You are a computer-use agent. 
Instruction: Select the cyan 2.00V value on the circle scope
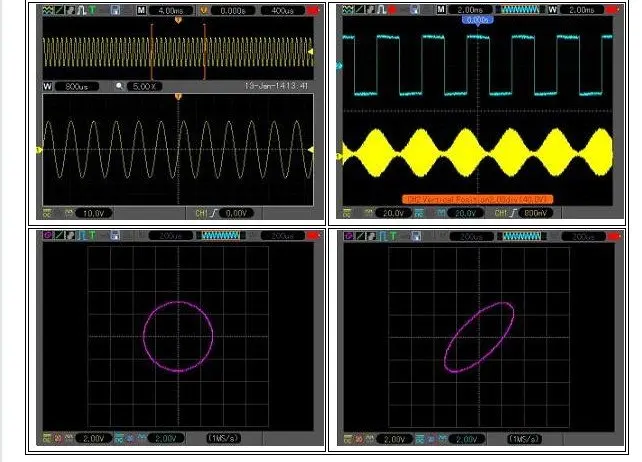coord(166,438)
